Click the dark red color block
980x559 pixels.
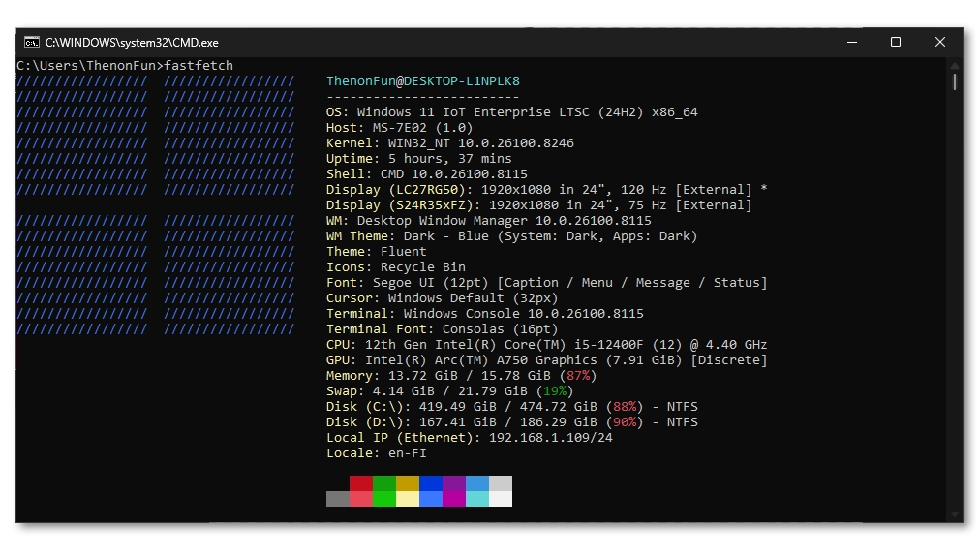[x=360, y=483]
